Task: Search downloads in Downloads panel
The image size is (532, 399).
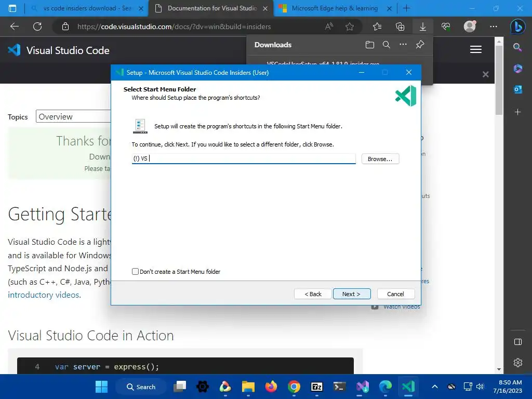Action: pyautogui.click(x=387, y=45)
